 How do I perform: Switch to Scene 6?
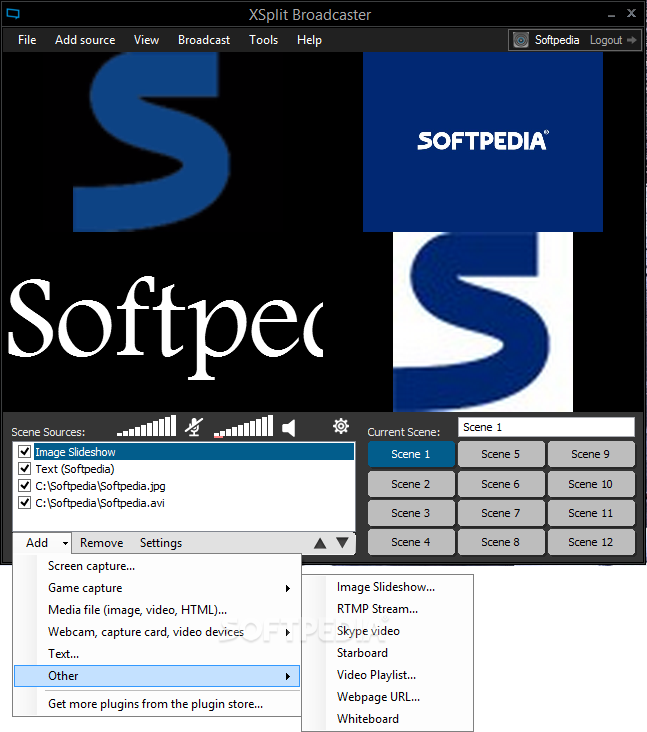501,484
